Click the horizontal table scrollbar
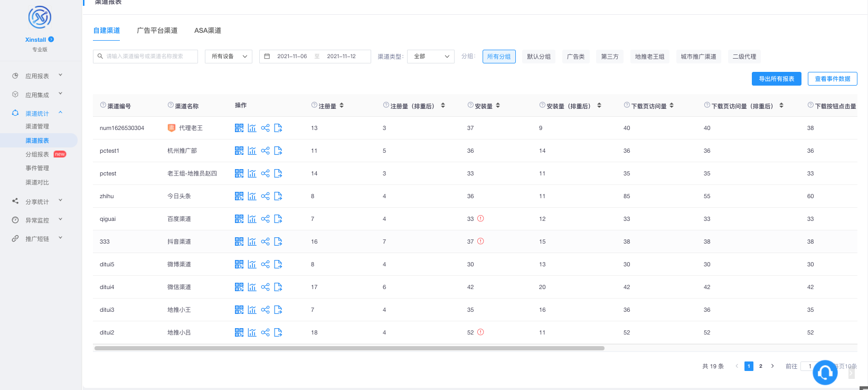Image resolution: width=868 pixels, height=390 pixels. point(349,348)
